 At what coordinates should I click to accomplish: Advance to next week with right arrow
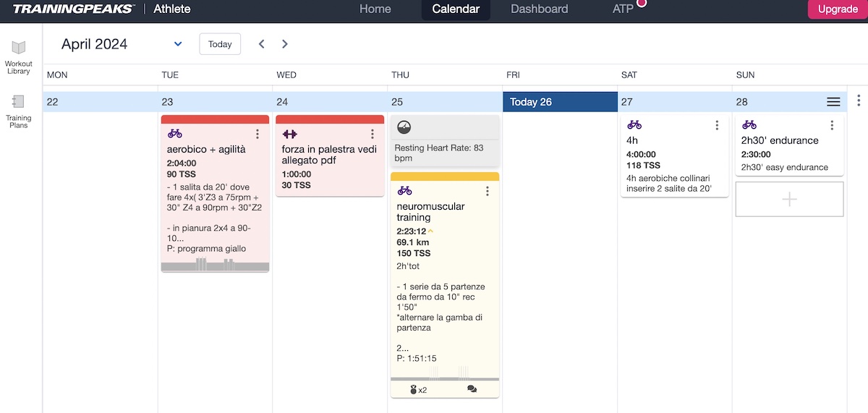pos(285,44)
